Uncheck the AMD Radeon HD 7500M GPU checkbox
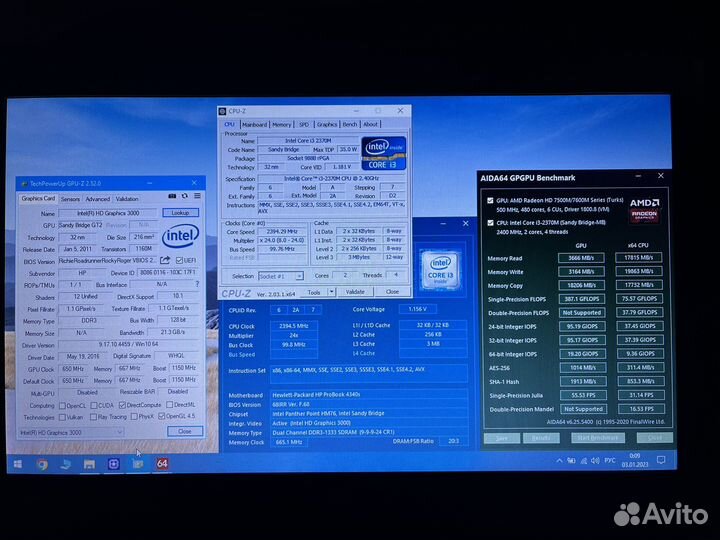The image size is (720, 540). click(x=490, y=201)
